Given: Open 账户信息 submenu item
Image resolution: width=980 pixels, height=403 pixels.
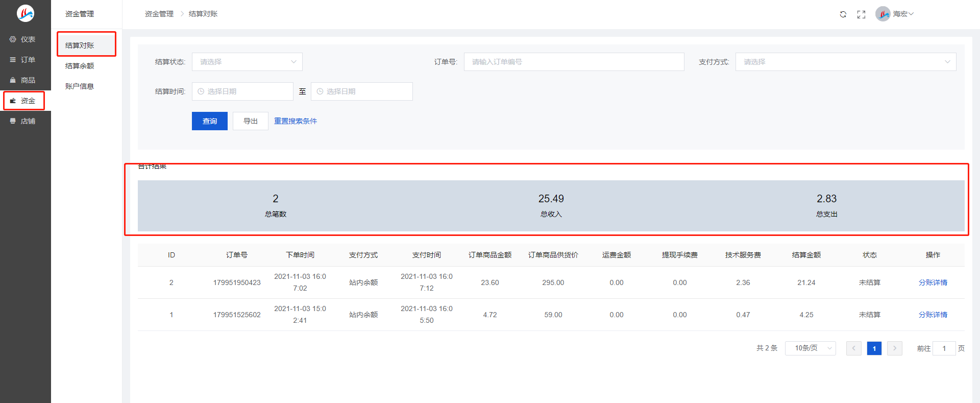Looking at the screenshot, I should tap(86, 86).
